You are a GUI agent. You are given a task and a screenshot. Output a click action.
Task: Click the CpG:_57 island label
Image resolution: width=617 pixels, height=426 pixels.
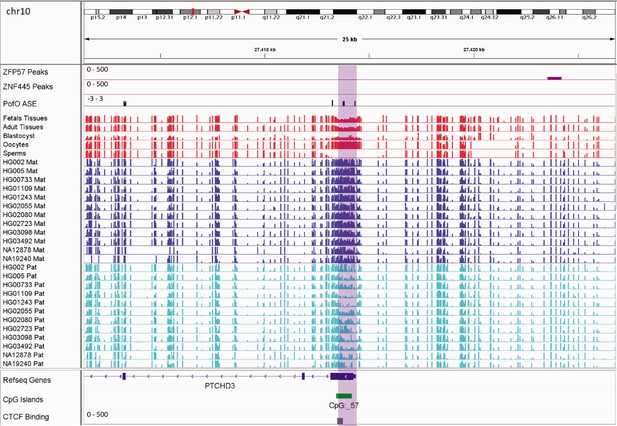tap(344, 405)
